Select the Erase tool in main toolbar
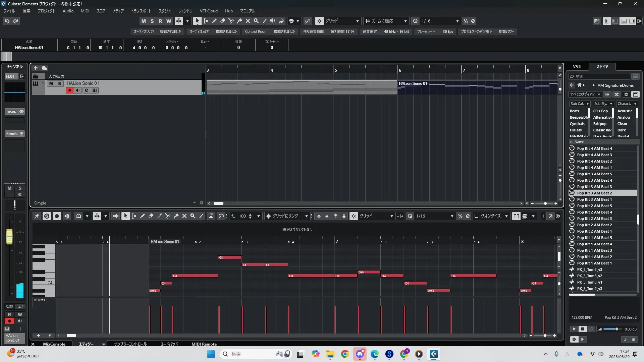 (222, 21)
